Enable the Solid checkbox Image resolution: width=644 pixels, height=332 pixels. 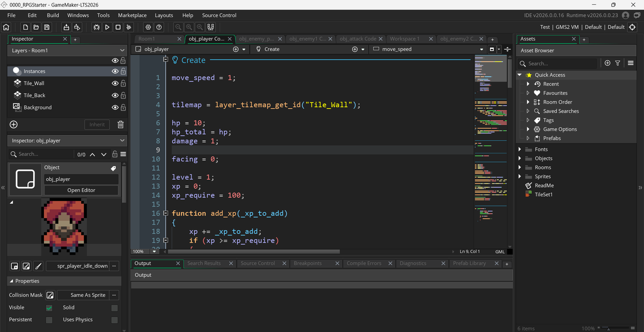114,308
